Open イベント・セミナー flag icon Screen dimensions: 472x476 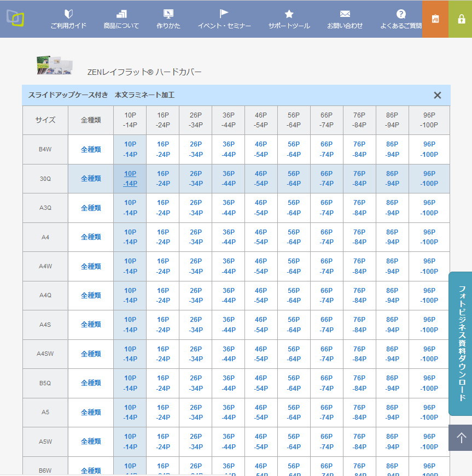tap(224, 14)
